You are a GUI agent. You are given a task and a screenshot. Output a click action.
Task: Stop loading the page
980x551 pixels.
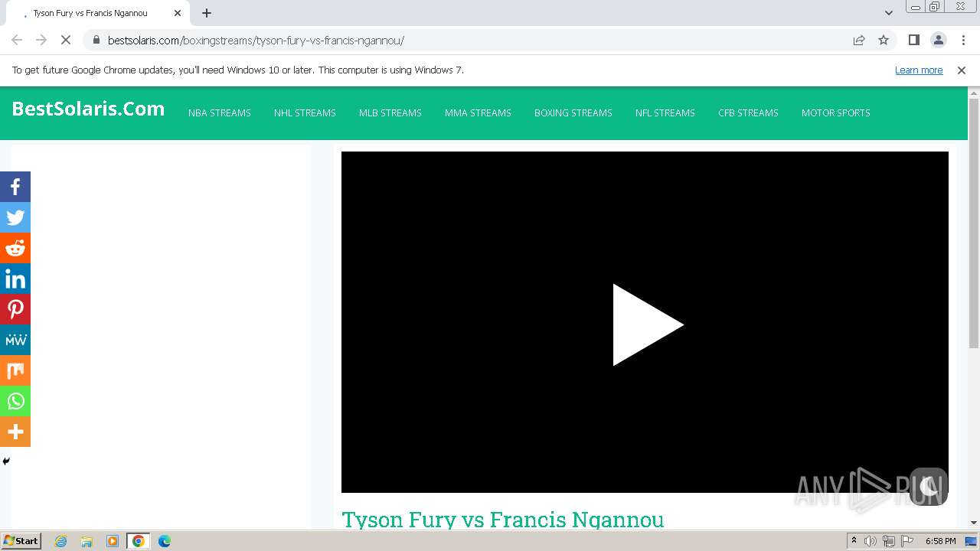[66, 40]
